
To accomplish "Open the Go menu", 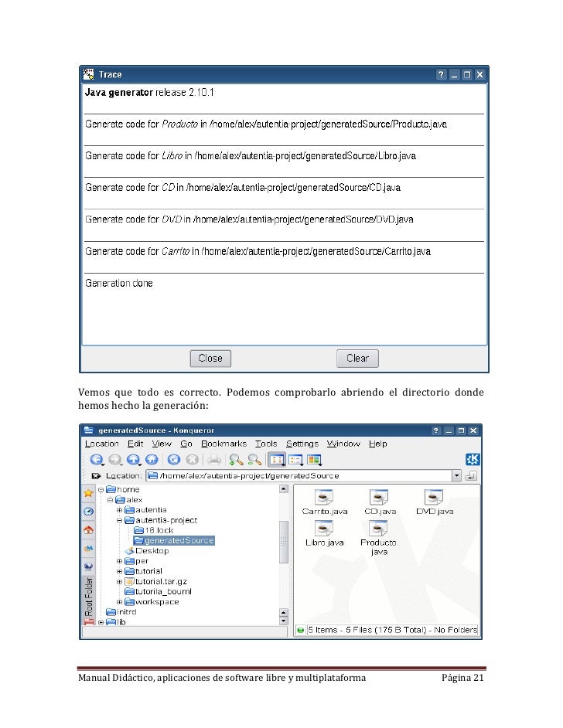I will pyautogui.click(x=186, y=444).
